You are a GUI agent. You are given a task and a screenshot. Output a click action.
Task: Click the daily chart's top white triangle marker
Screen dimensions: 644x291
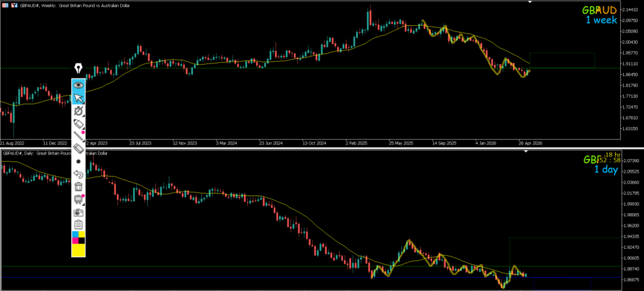tap(526, 151)
